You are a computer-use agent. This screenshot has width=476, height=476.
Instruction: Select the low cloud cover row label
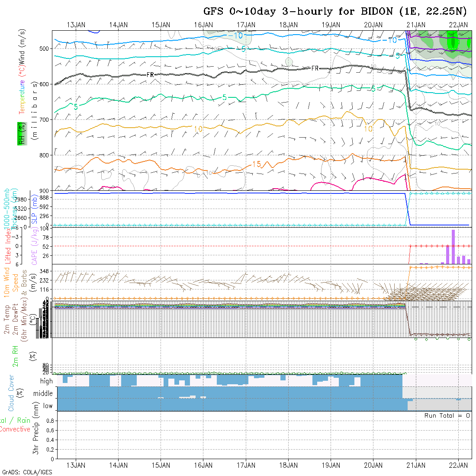pos(48,406)
